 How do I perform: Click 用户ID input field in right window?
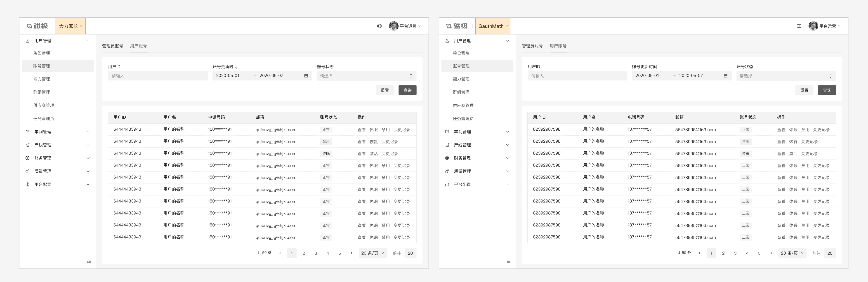577,76
